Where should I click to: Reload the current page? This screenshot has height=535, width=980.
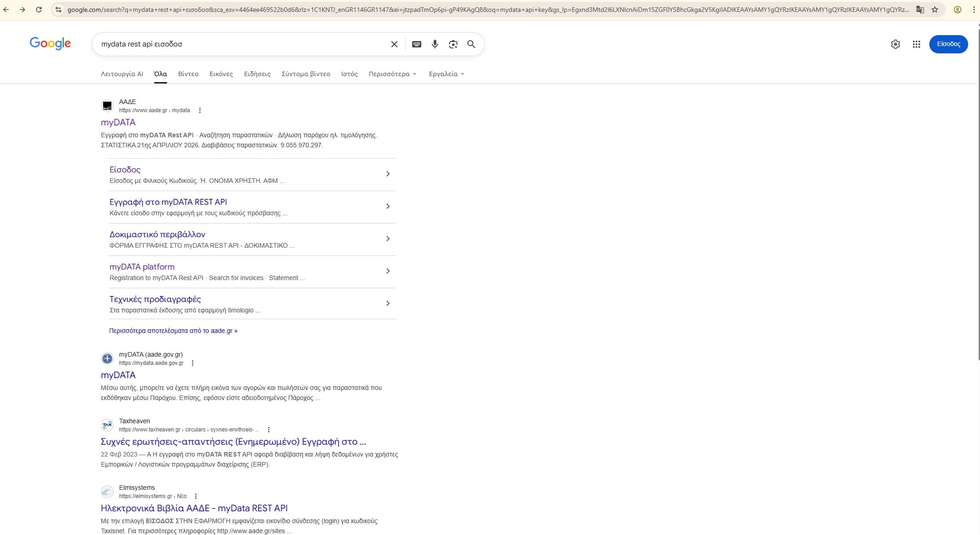pyautogui.click(x=39, y=10)
